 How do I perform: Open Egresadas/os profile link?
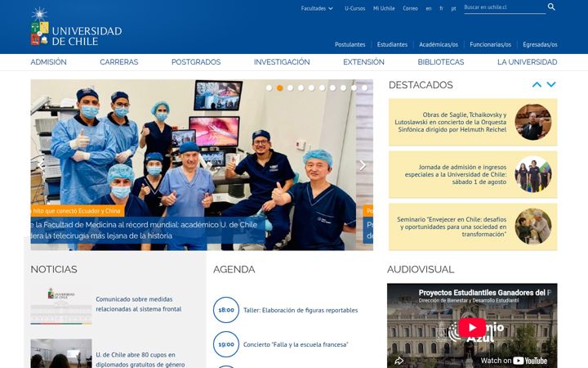coord(540,44)
